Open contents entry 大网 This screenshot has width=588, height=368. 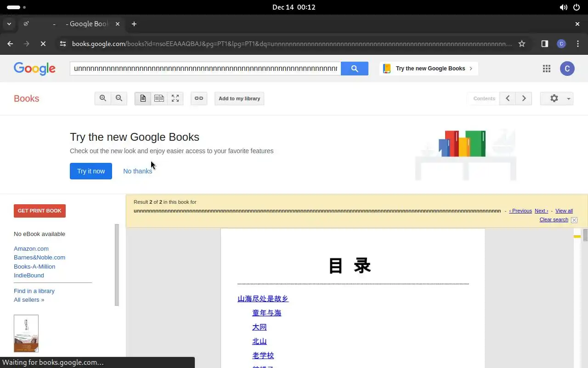click(260, 327)
